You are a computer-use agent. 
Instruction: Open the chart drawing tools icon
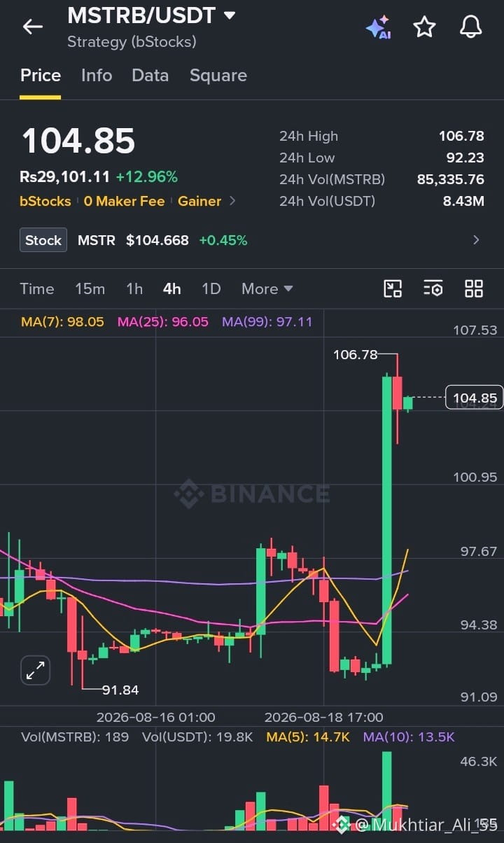[x=393, y=288]
